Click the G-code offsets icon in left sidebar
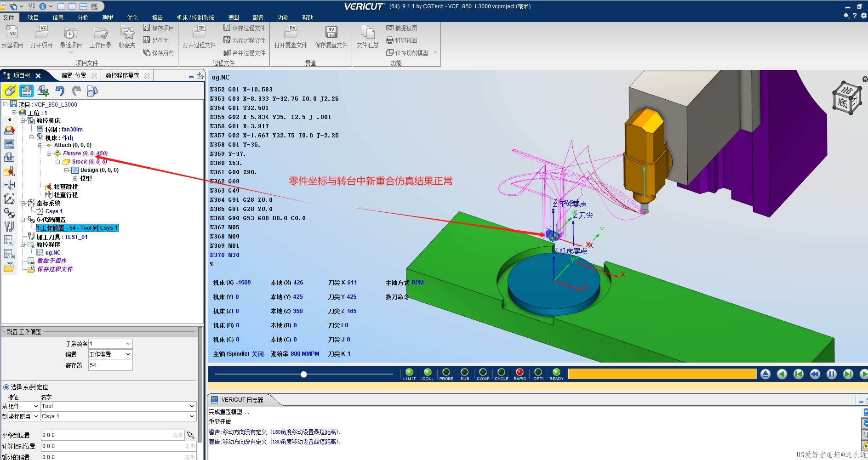Viewport: 868px width, 460px height. point(9,212)
